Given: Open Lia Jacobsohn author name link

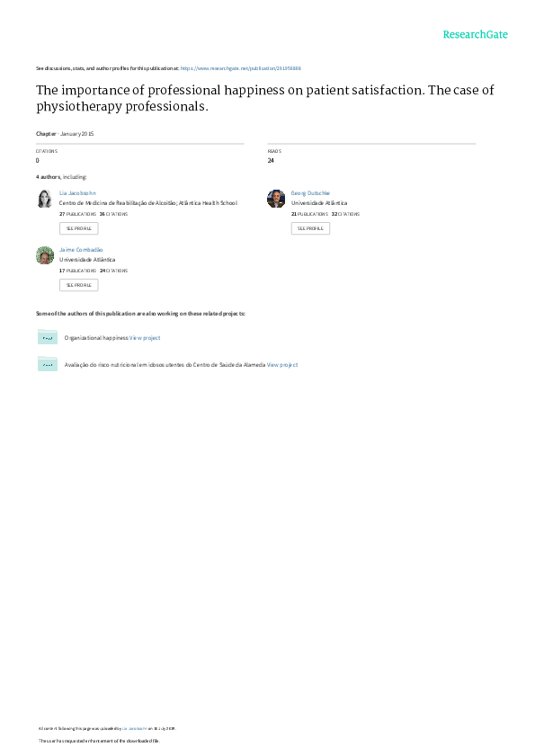Looking at the screenshot, I should (77, 193).
